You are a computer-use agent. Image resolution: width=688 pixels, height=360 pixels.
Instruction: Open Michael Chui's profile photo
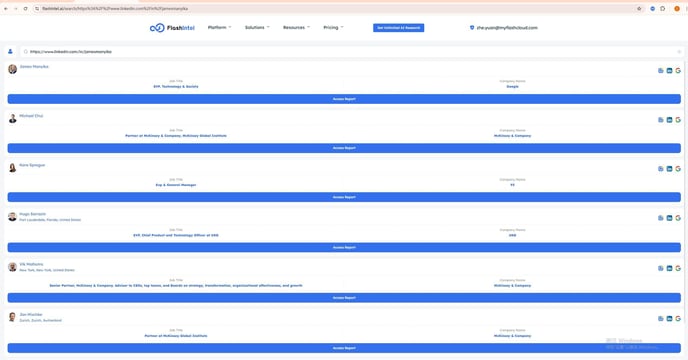point(12,118)
